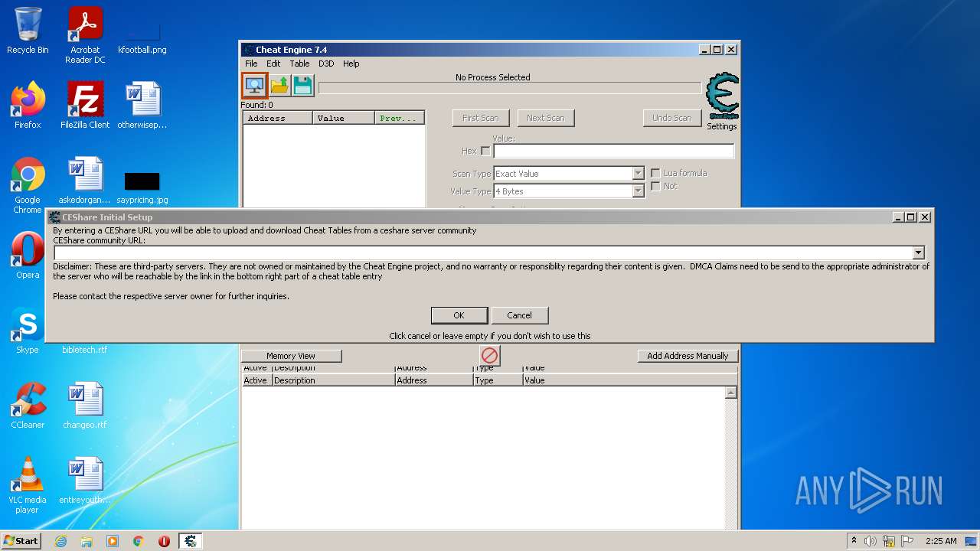Image resolution: width=980 pixels, height=551 pixels.
Task: Launch Acrobat Reader DC shortcut
Action: (85, 35)
